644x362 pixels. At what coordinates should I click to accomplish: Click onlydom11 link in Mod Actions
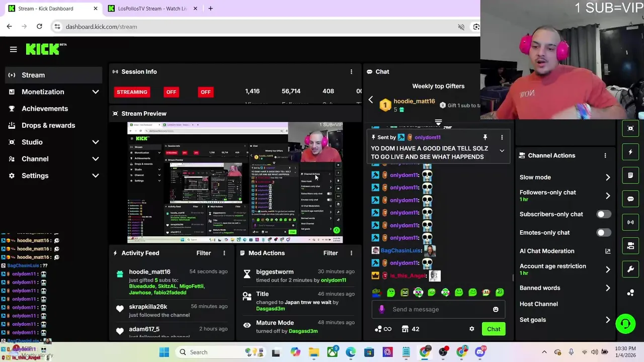coord(333,280)
